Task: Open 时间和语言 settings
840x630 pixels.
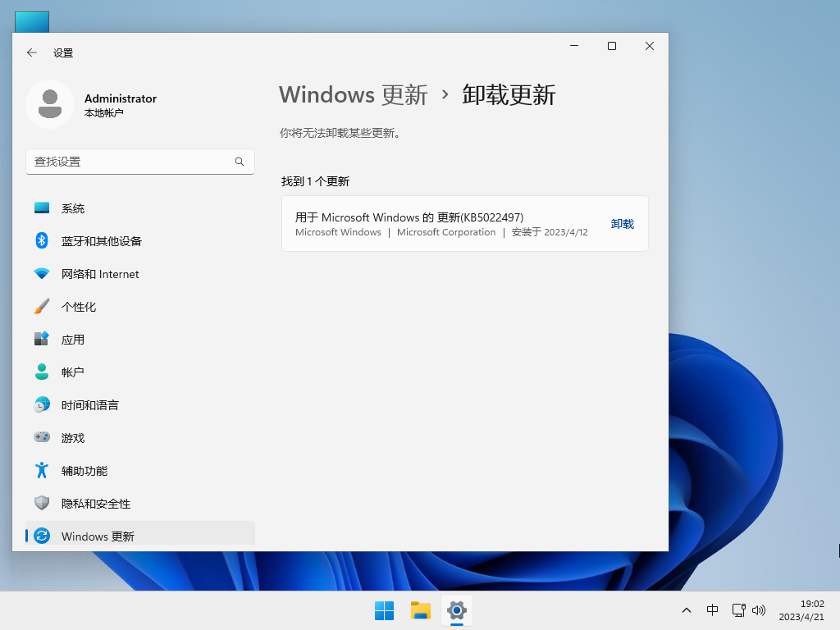Action: coord(90,404)
